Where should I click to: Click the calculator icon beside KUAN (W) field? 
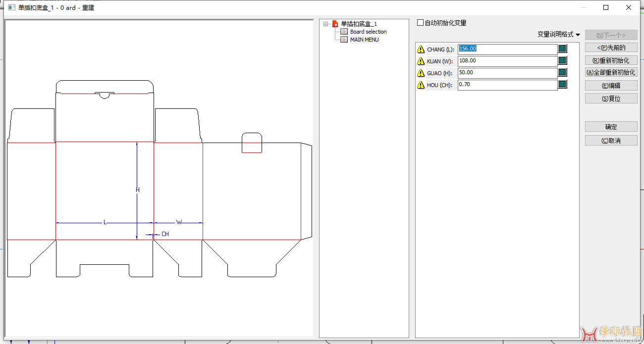pyautogui.click(x=562, y=60)
